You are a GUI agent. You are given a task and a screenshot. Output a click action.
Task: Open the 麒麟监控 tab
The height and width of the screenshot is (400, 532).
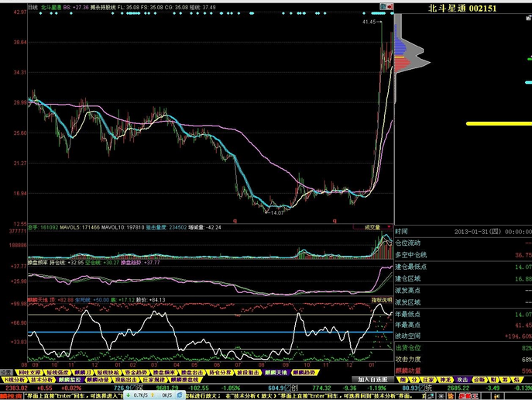pos(69,380)
